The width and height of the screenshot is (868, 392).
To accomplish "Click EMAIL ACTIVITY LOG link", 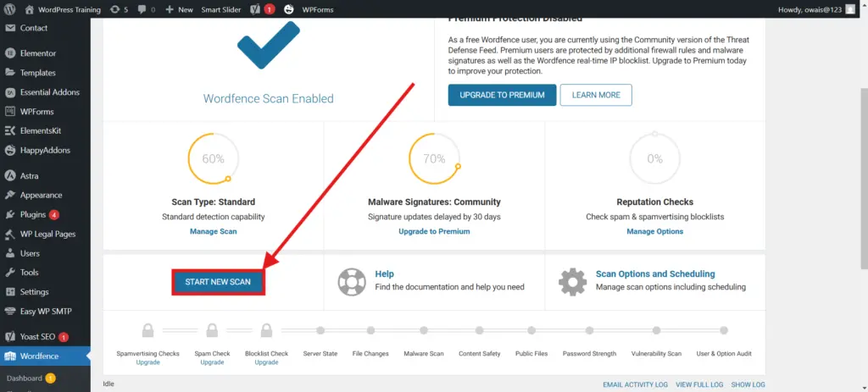I will (635, 385).
